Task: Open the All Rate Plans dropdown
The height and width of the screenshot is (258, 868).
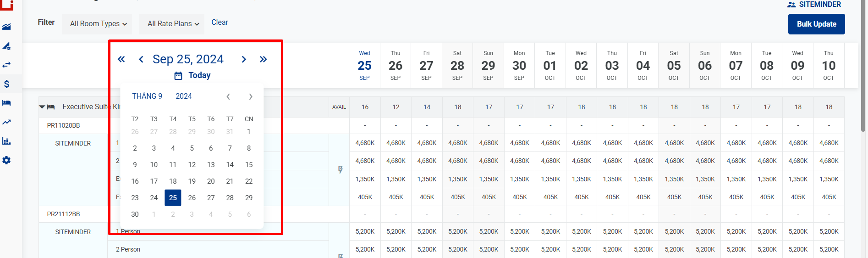Action: tap(173, 24)
